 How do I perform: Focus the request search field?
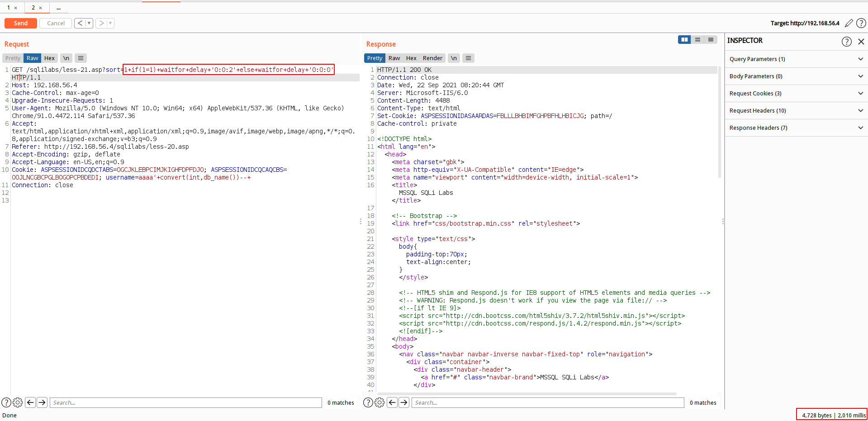[186, 402]
